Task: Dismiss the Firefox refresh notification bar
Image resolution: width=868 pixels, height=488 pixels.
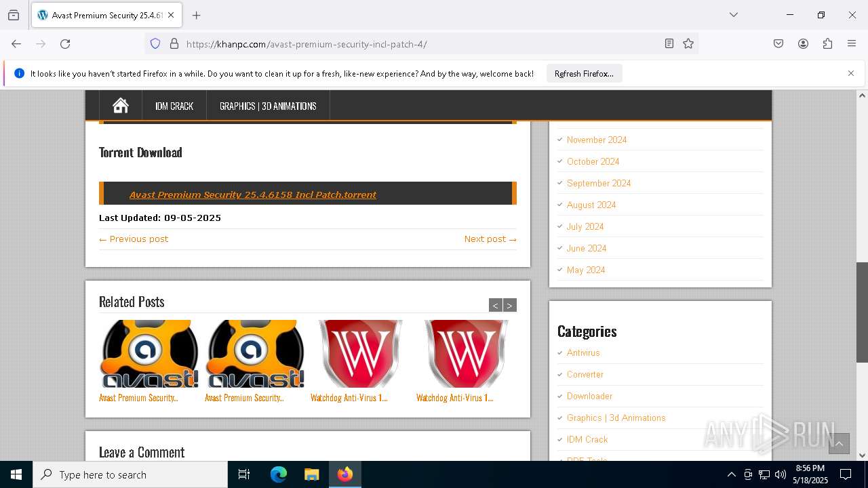Action: pos(851,73)
